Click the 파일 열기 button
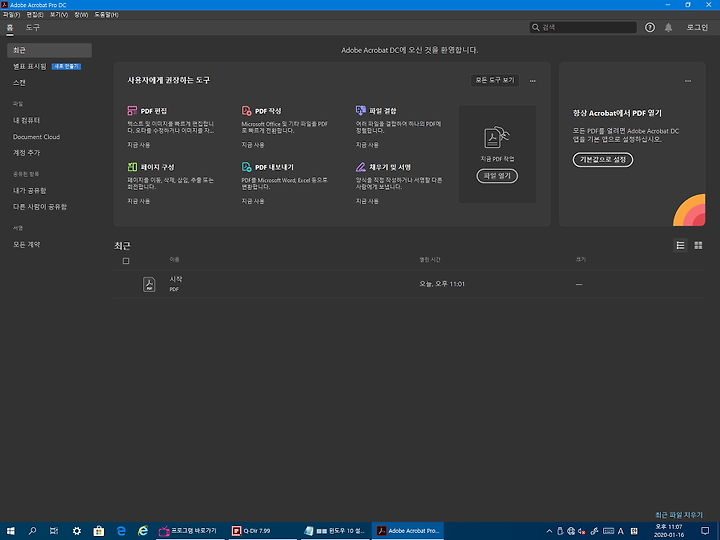The image size is (720, 540). 497,176
